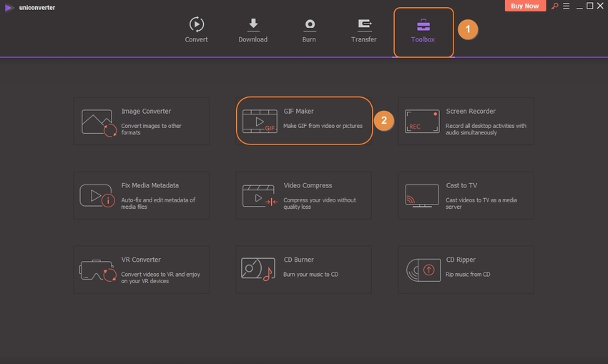Open the hamburger menu in title bar

566,6
